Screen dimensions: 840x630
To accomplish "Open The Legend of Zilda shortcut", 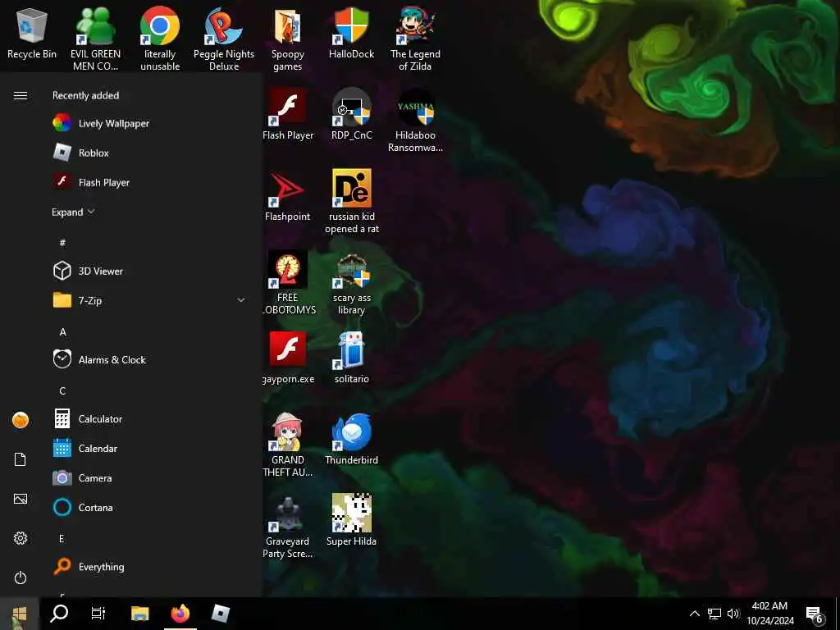I will pyautogui.click(x=415, y=39).
